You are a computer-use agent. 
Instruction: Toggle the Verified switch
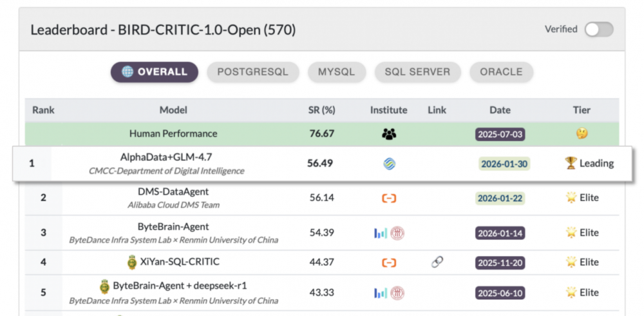point(598,30)
